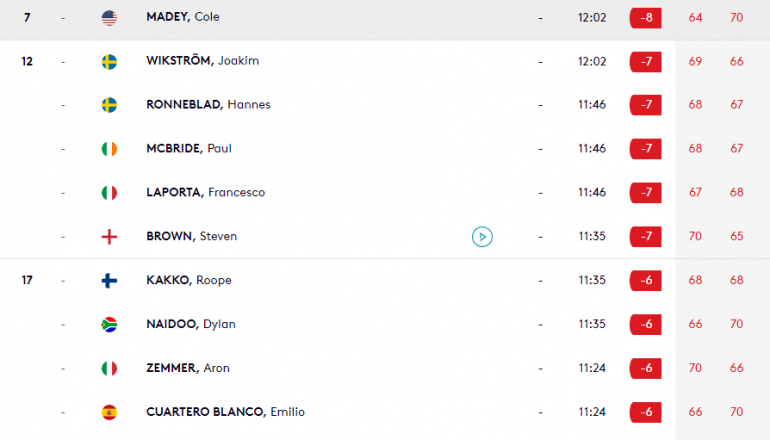Open player profile for MADEY, Cole
Viewport: 770px width, 440px height.
[183, 17]
